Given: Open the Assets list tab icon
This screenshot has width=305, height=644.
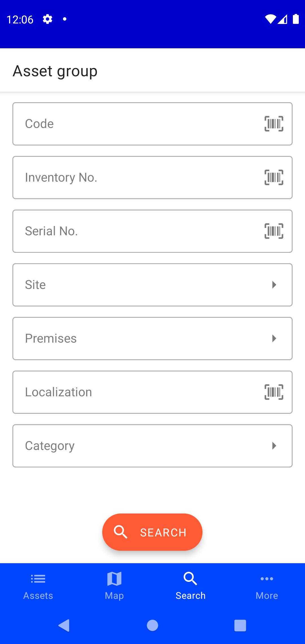Looking at the screenshot, I should click(x=38, y=579).
